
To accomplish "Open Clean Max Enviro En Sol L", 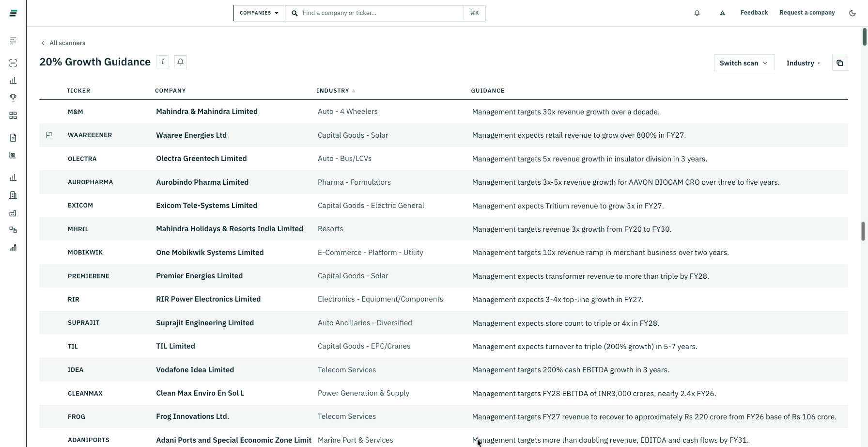I will [x=200, y=393].
